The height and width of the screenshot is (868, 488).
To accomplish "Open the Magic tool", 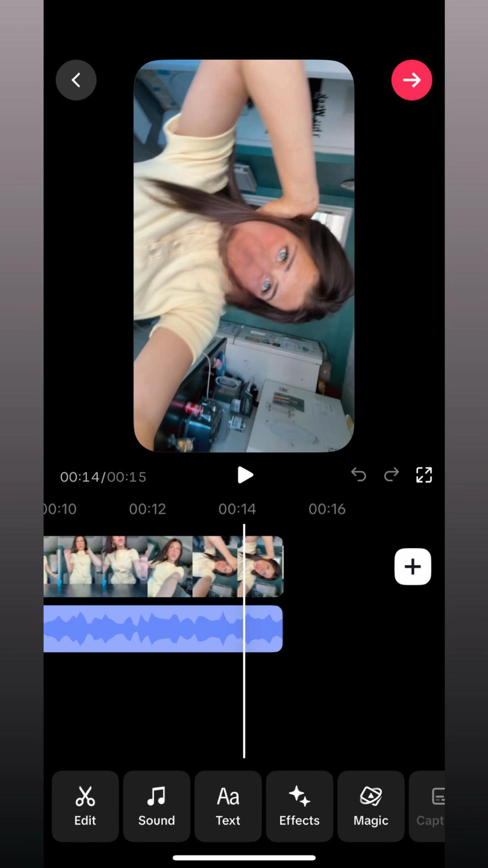I will pos(371,806).
